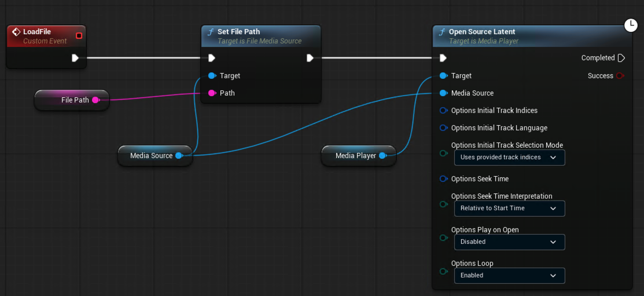Click the 'Target is File Media Source' subtitle

260,41
